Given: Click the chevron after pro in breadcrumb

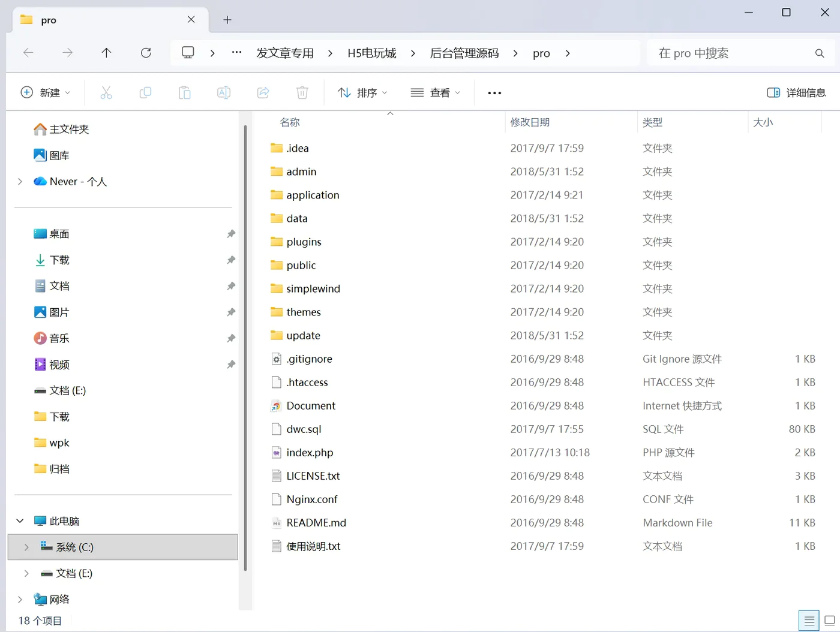Looking at the screenshot, I should (568, 53).
